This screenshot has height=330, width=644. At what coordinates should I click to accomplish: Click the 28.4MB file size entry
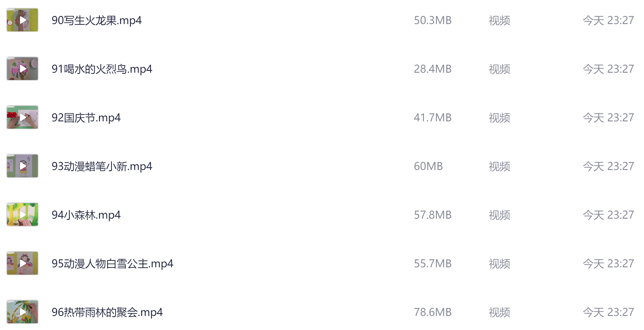click(x=433, y=69)
